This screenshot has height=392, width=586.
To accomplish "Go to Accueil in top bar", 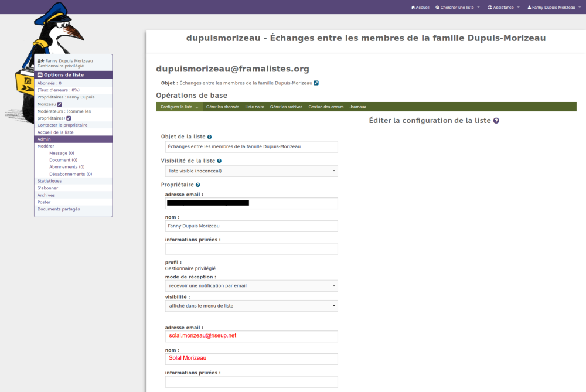I will 420,8.
